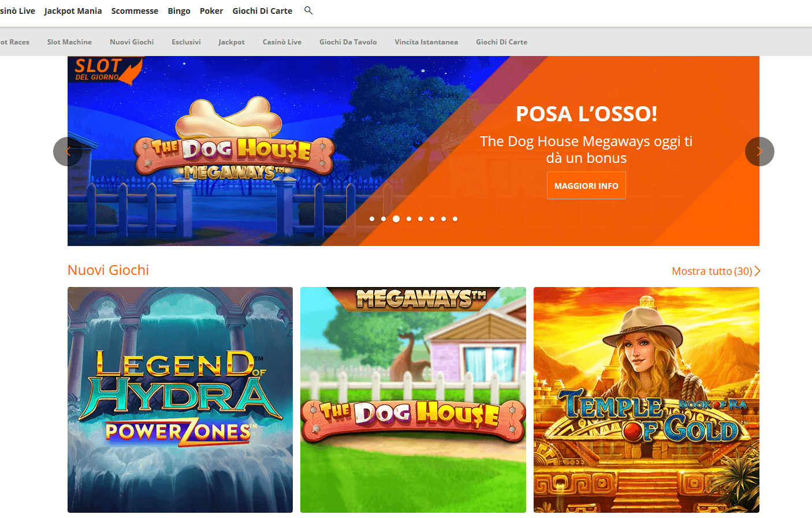This screenshot has width=812, height=518.
Task: Open the Esclusivi category tab
Action: click(186, 42)
